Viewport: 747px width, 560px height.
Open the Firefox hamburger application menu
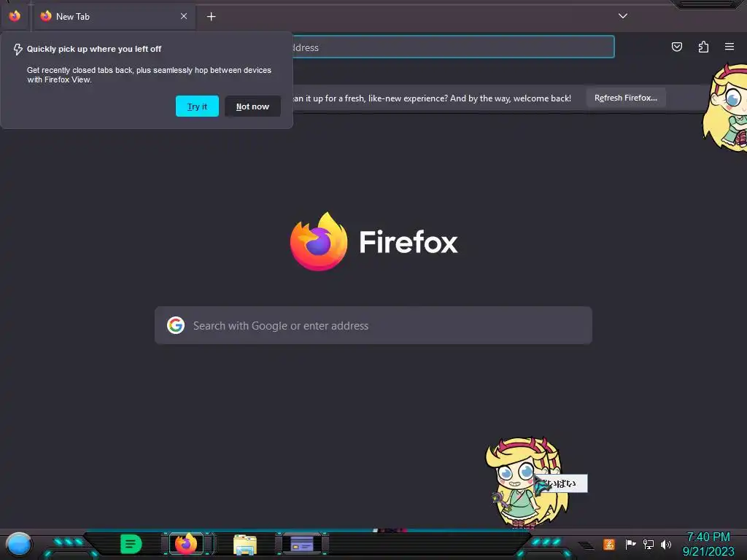(729, 47)
